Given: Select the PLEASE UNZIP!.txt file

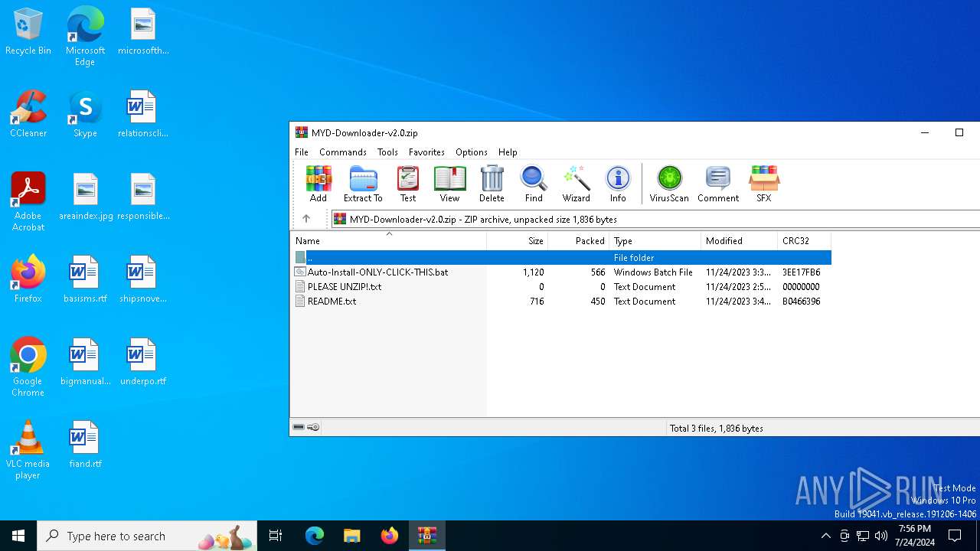Looking at the screenshot, I should click(x=344, y=286).
